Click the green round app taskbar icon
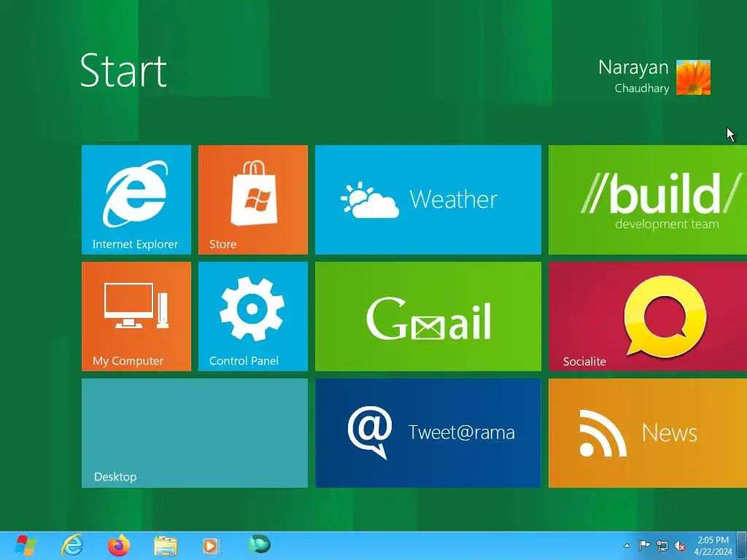The image size is (747, 560). point(259,544)
